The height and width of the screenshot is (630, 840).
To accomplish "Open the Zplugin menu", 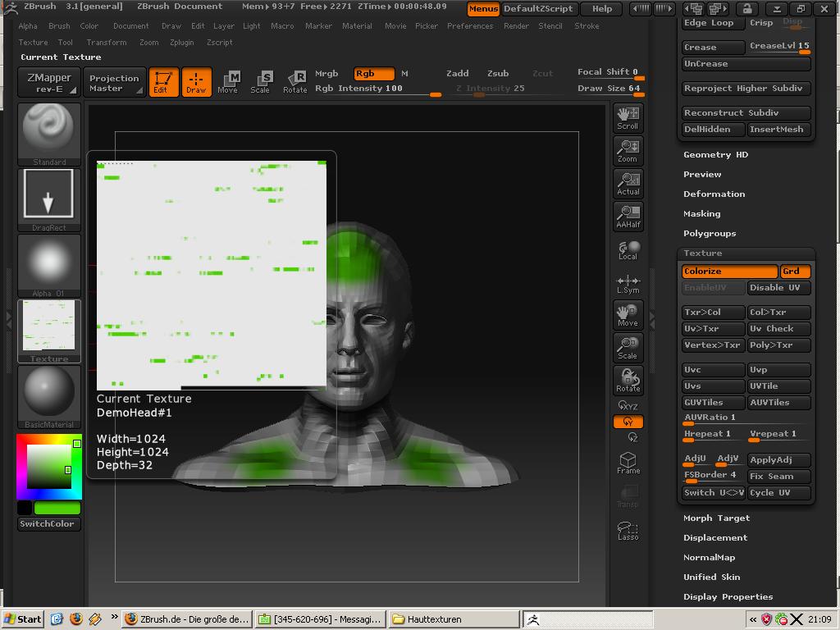I will click(x=181, y=43).
